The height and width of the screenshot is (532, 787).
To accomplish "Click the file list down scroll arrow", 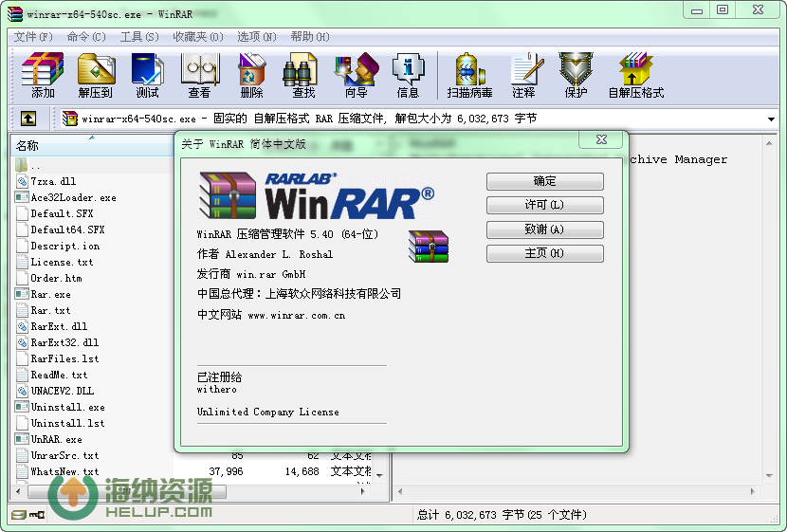I will pos(380,475).
